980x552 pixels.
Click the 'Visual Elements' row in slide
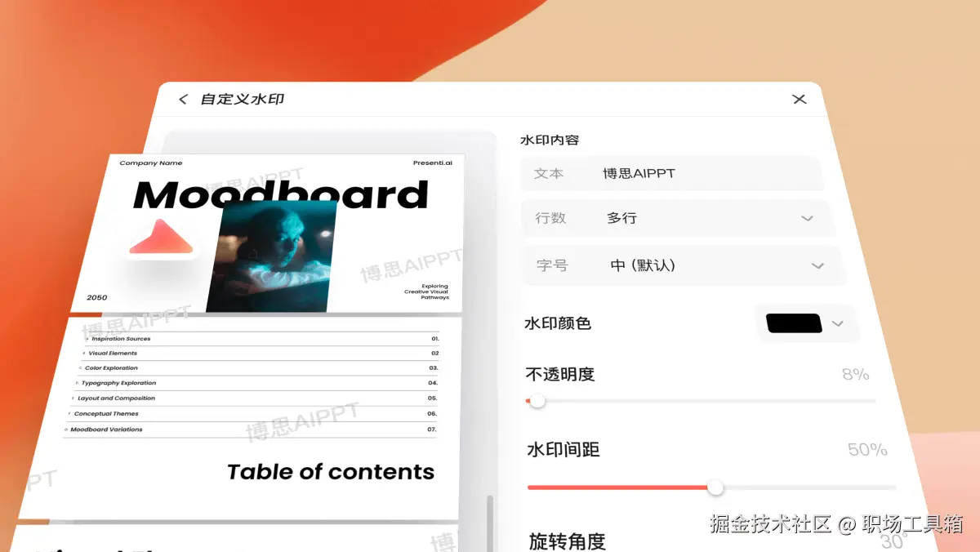[x=261, y=354]
